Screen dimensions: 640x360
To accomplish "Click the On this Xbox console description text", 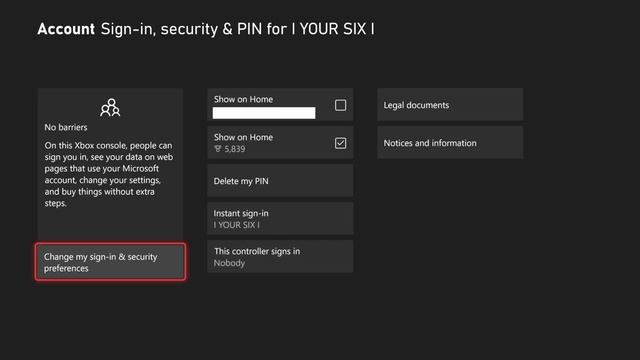I will pos(109,174).
